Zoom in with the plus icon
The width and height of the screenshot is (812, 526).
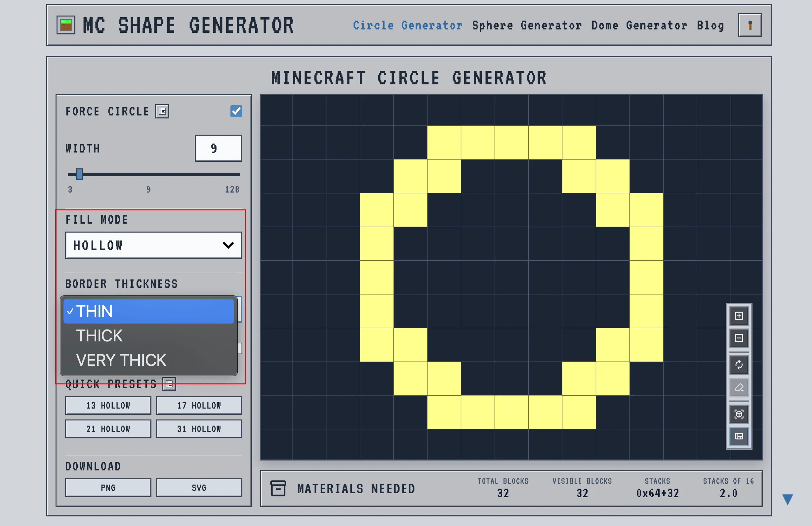pyautogui.click(x=739, y=316)
